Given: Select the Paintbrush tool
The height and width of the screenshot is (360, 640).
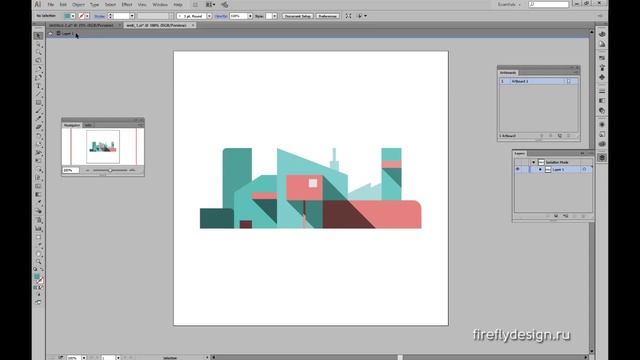Looking at the screenshot, I should pos(38,111).
